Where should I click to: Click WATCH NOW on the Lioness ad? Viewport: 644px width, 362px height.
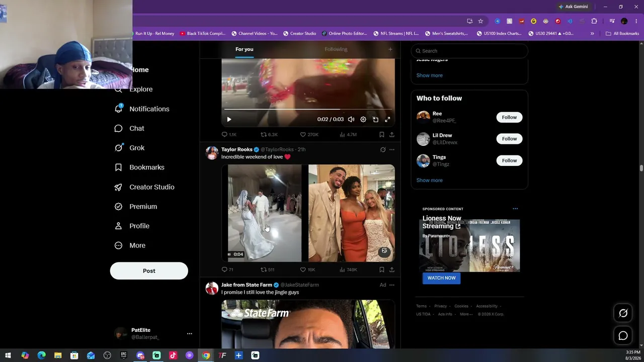pyautogui.click(x=441, y=278)
